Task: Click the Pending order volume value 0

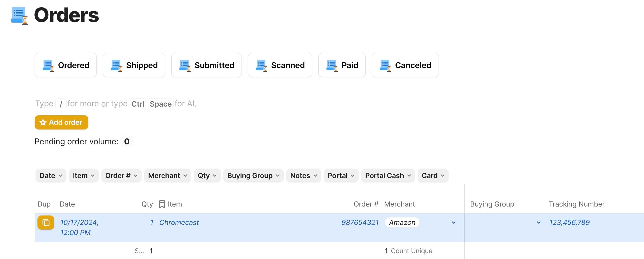Action: [x=127, y=142]
